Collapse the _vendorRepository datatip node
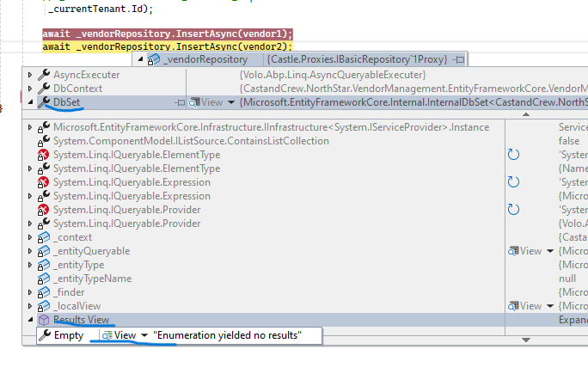The image size is (588, 386). pyautogui.click(x=139, y=59)
